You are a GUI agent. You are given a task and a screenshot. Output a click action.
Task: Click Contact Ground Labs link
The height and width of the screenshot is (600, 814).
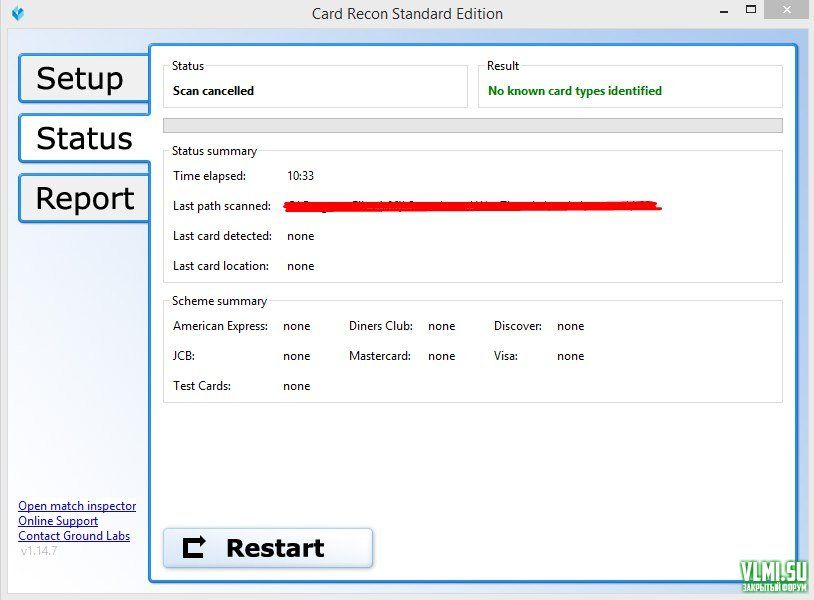[x=74, y=536]
